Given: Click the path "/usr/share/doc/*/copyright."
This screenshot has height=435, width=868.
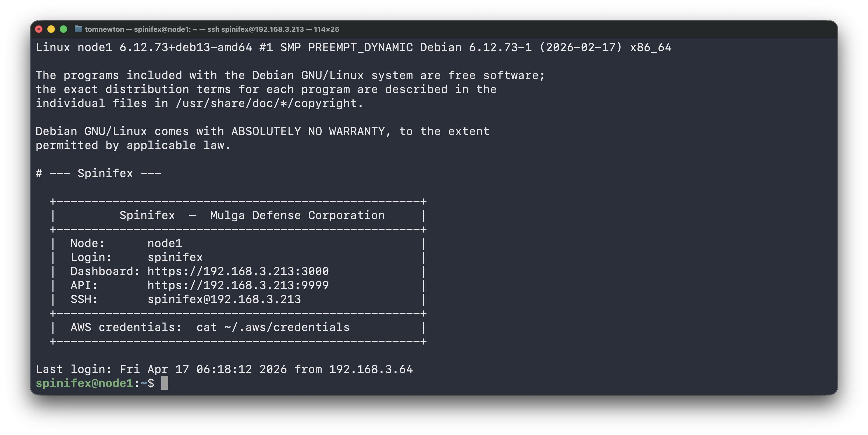Looking at the screenshot, I should [x=269, y=104].
